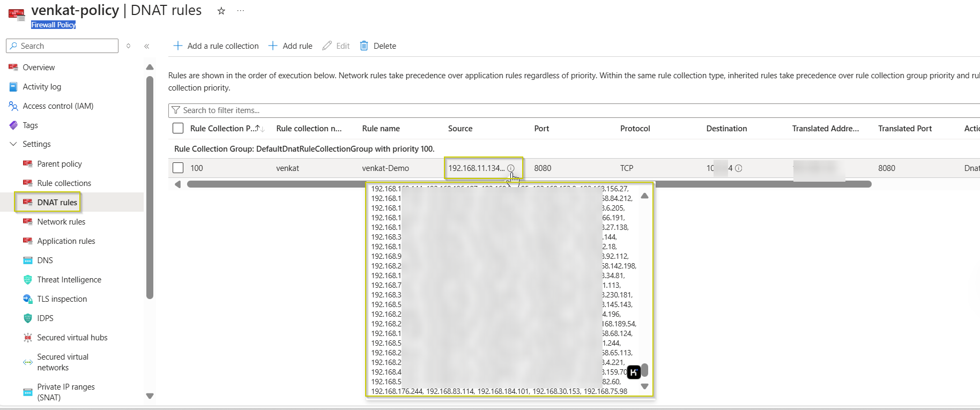Viewport: 980px width, 410px height.
Task: Click the table horizontal scrollbar thumb
Action: [529, 184]
